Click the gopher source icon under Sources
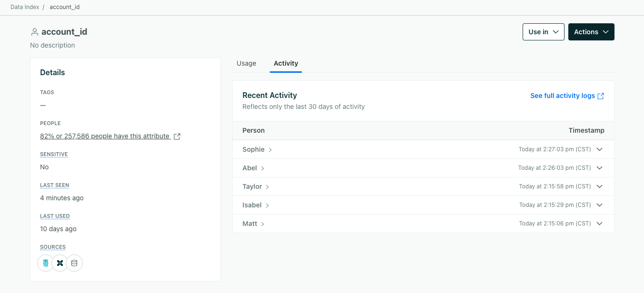Screen dimensions: 644x293 pyautogui.click(x=45, y=263)
